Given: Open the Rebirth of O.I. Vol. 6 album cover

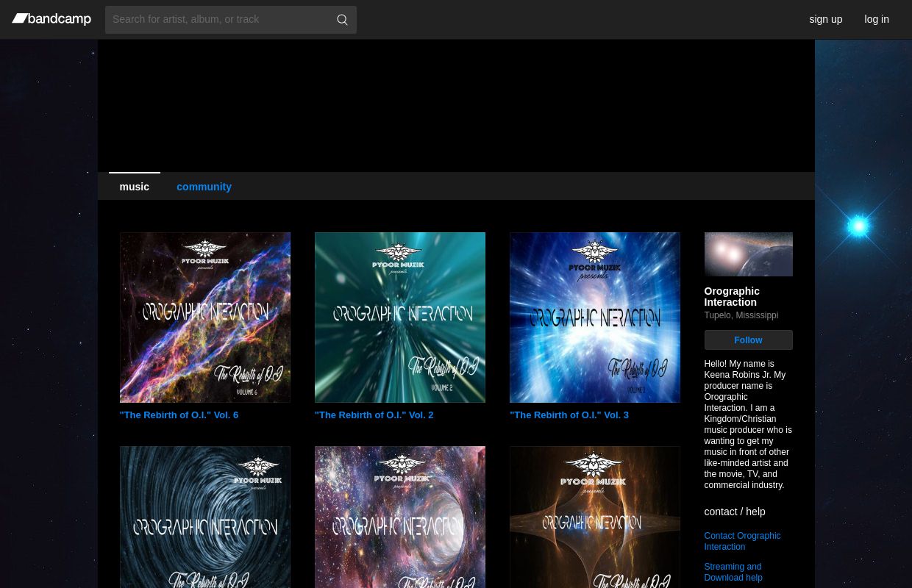Looking at the screenshot, I should point(204,318).
